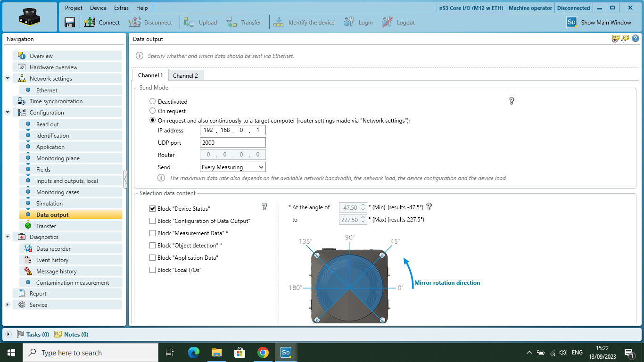Screen dimensions: 644x362
Task: Switch to the Channel 2 tab
Action: coord(185,75)
